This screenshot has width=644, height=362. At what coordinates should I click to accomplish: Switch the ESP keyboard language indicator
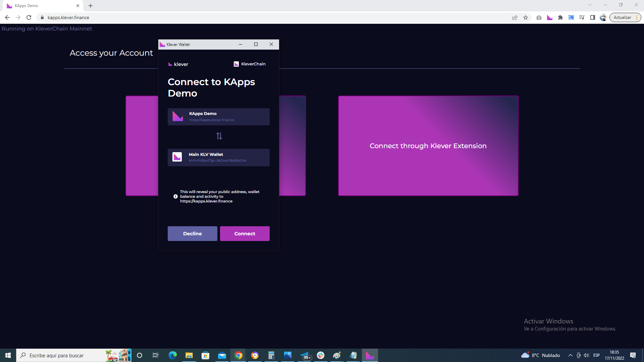click(596, 355)
